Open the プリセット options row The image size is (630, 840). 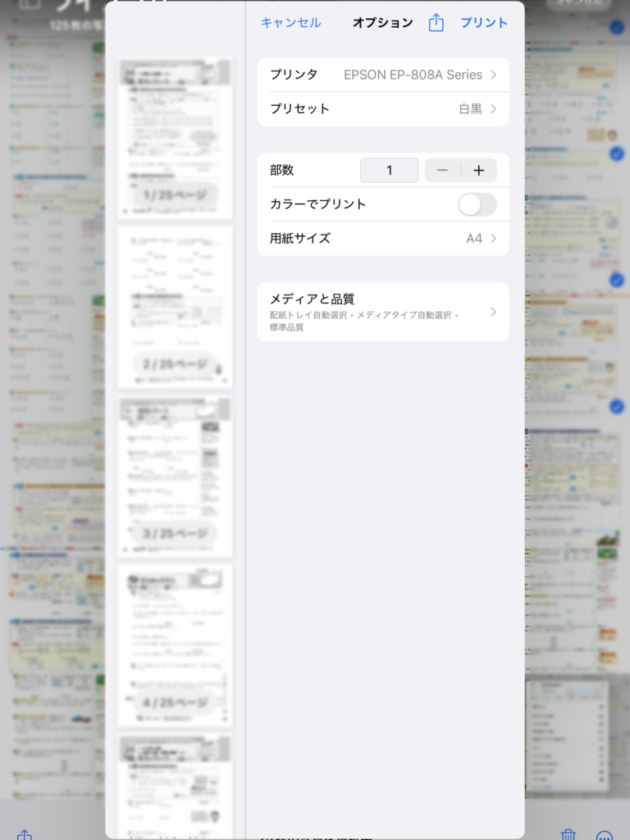[x=383, y=109]
